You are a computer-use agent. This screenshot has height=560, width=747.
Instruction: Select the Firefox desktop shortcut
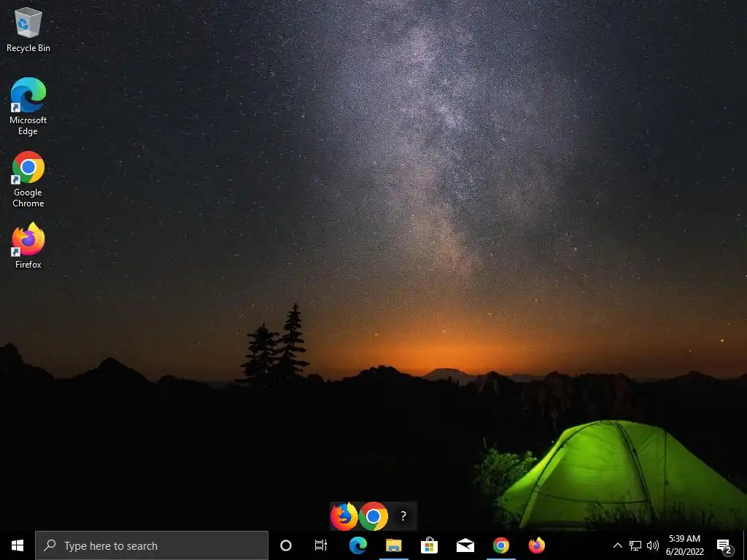pos(28,245)
